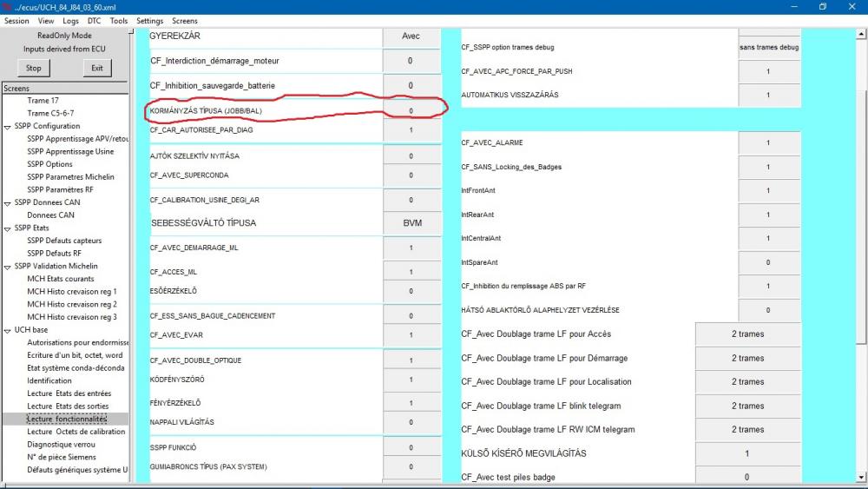
Task: Click scrollbar down arrow on right
Action: pos(861,477)
